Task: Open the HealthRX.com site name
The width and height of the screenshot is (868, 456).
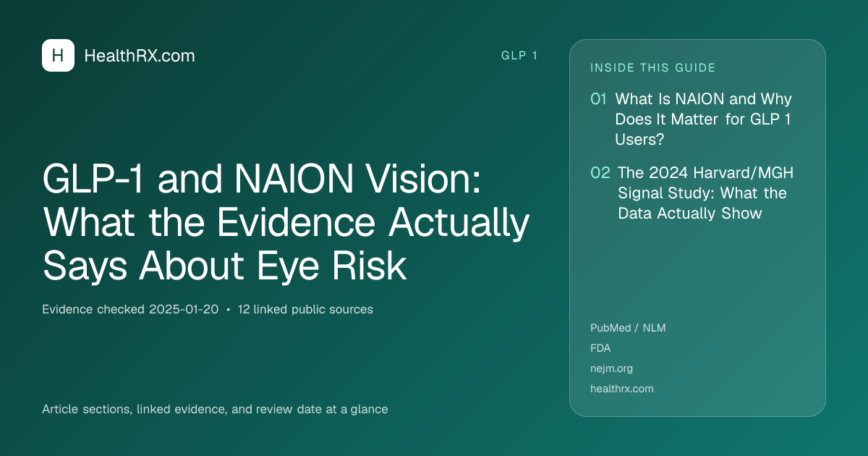Action: pyautogui.click(x=140, y=56)
